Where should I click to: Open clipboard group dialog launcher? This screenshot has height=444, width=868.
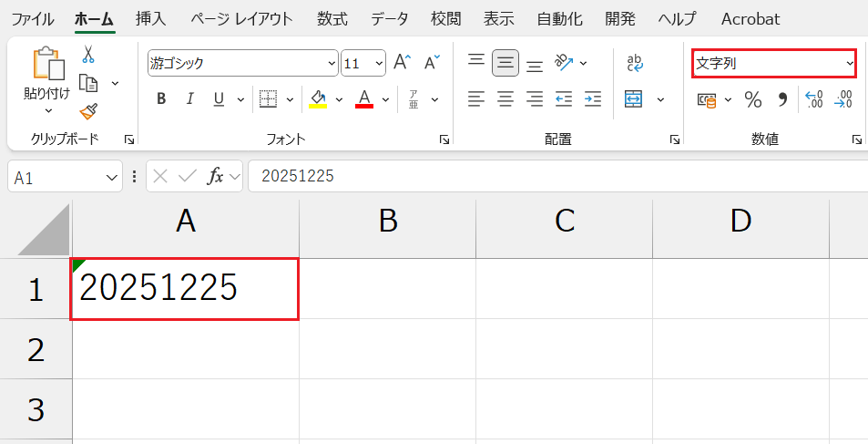coord(129,140)
